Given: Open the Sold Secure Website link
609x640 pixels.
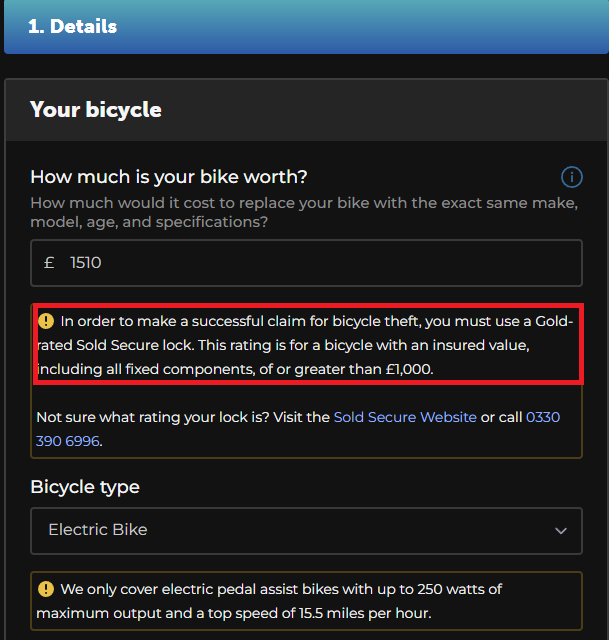Looking at the screenshot, I should point(405,417).
